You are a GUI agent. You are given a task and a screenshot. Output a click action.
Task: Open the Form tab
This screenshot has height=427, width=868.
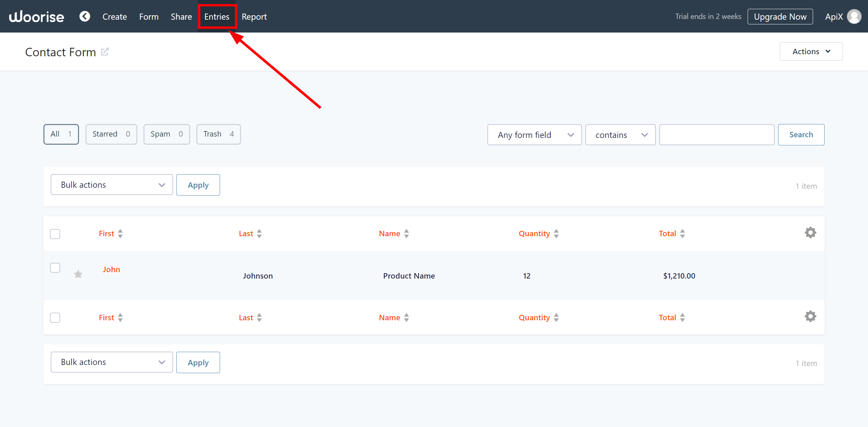[149, 17]
